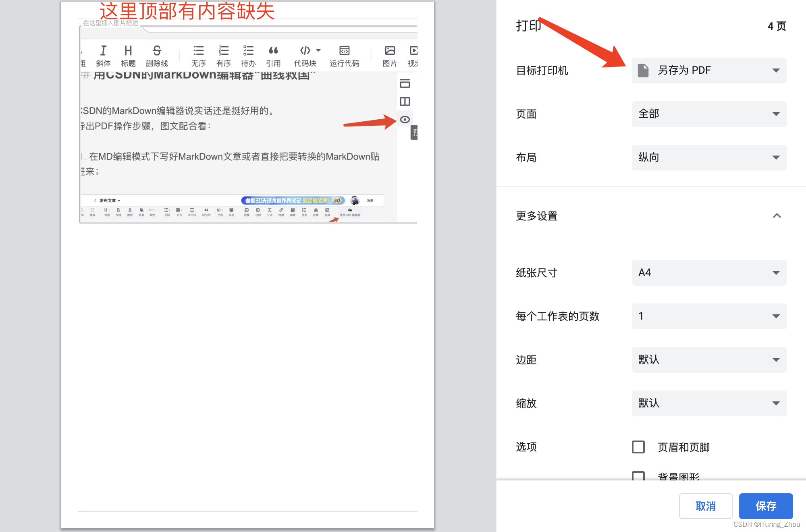806x532 pixels.
Task: Enable the 背景图形 checkbox
Action: 638,476
